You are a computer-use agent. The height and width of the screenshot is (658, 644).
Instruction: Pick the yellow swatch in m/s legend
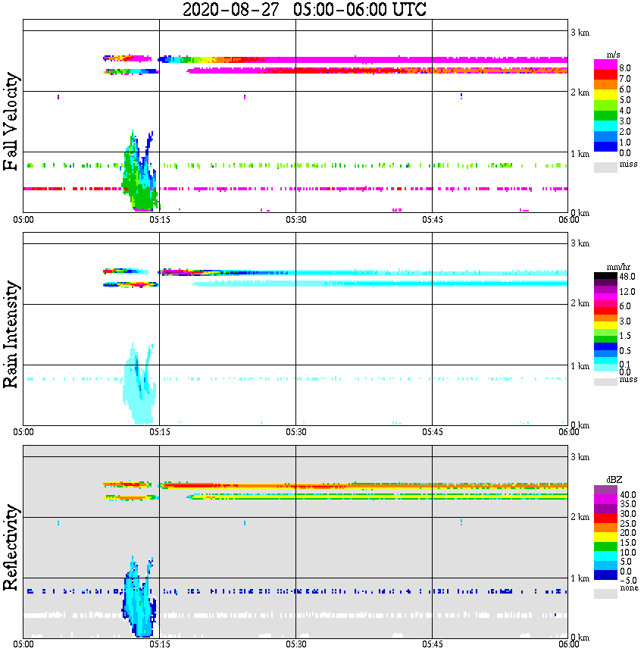point(605,96)
